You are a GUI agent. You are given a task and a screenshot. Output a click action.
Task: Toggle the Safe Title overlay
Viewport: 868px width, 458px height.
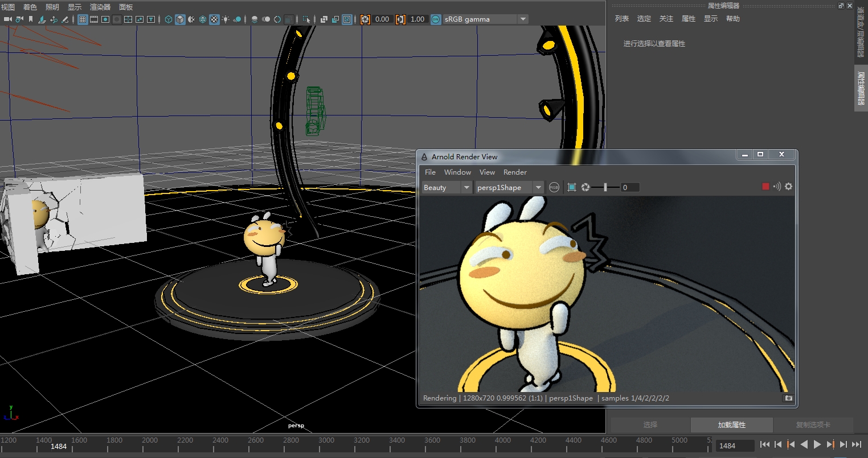pos(151,19)
